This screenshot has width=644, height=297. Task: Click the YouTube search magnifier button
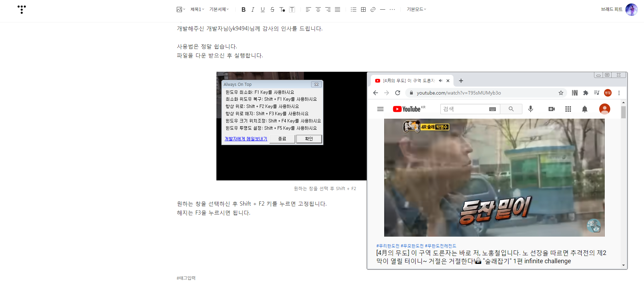pos(511,109)
